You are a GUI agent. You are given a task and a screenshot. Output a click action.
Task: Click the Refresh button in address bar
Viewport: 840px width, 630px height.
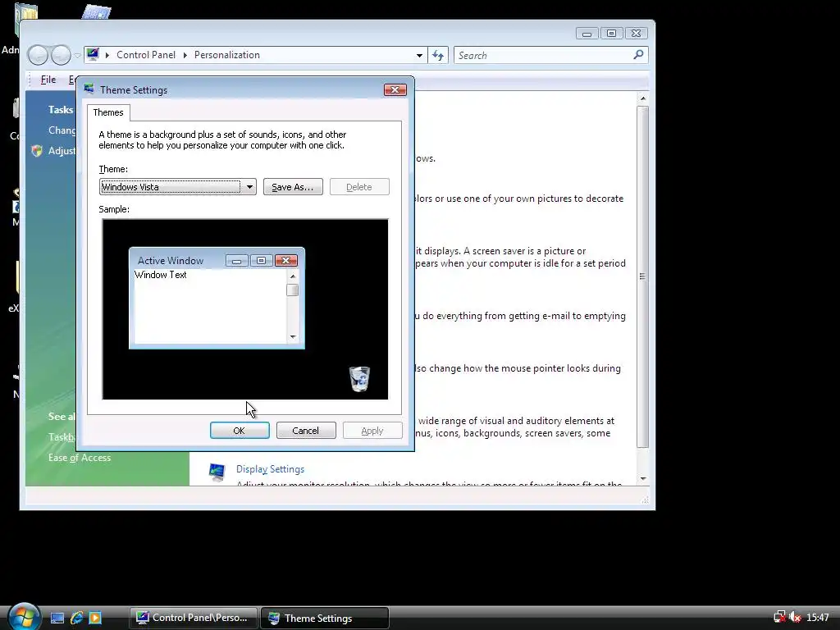click(438, 55)
